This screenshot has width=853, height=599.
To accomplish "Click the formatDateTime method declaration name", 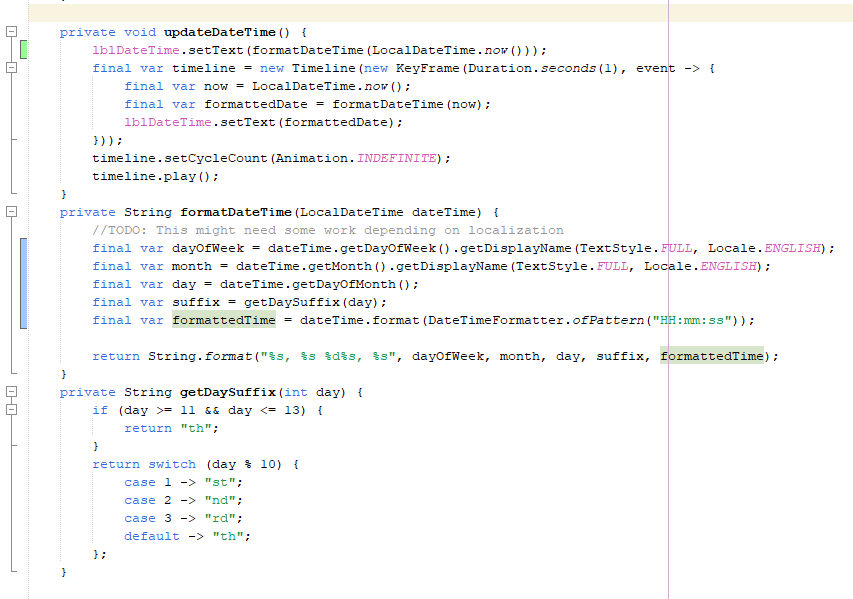I will (x=236, y=212).
